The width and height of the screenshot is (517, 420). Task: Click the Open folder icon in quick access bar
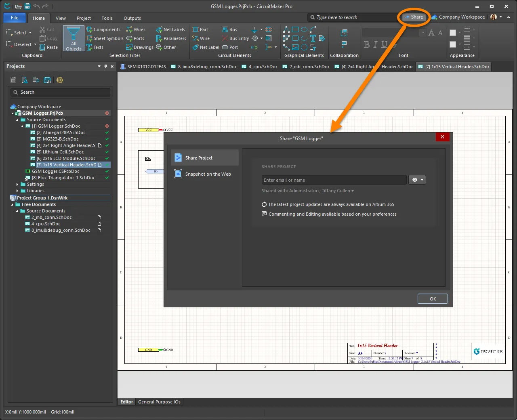[18, 6]
